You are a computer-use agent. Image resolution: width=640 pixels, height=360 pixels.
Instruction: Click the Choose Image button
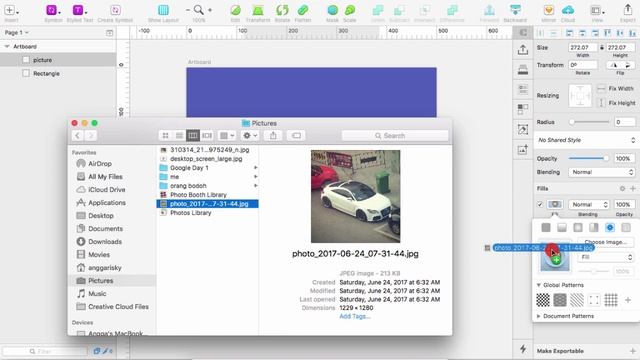[606, 242]
